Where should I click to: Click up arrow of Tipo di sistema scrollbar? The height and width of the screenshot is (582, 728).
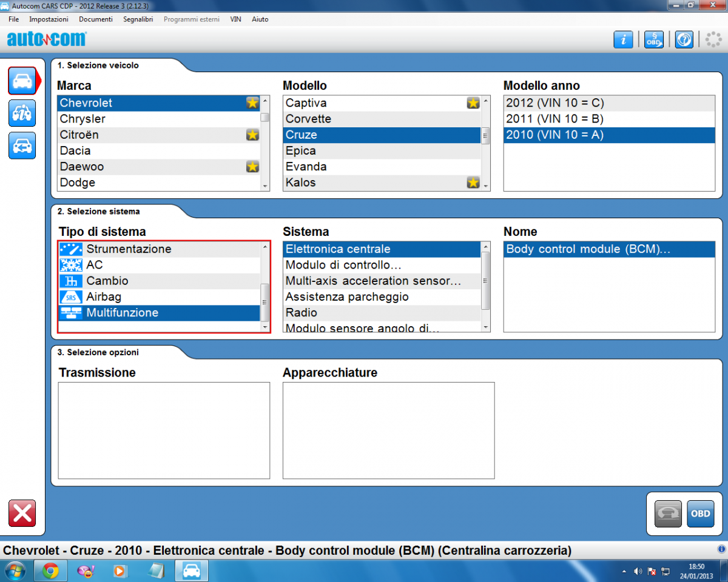tap(265, 247)
